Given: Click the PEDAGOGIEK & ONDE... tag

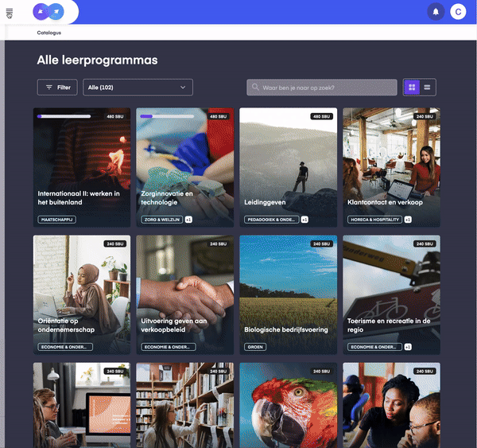Looking at the screenshot, I should coord(271,220).
